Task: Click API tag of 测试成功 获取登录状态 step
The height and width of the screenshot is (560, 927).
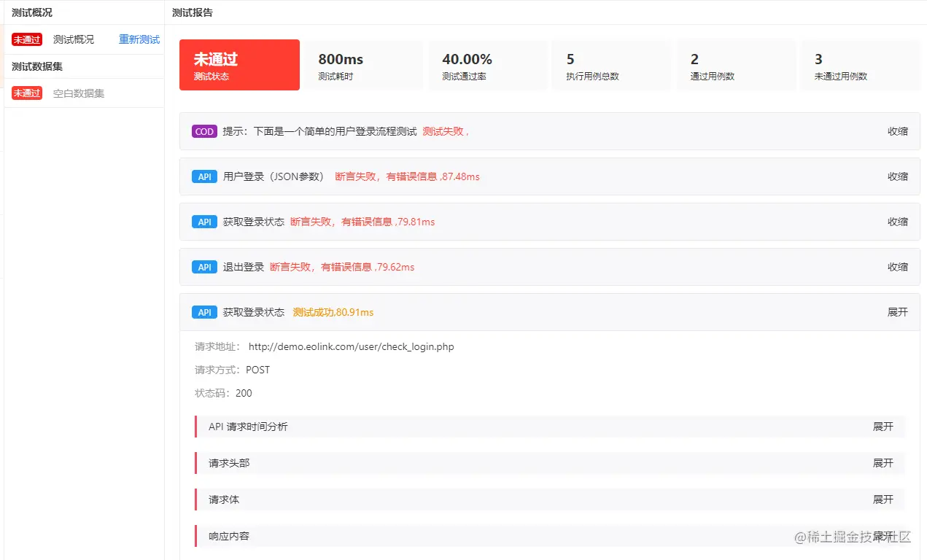Action: point(204,312)
